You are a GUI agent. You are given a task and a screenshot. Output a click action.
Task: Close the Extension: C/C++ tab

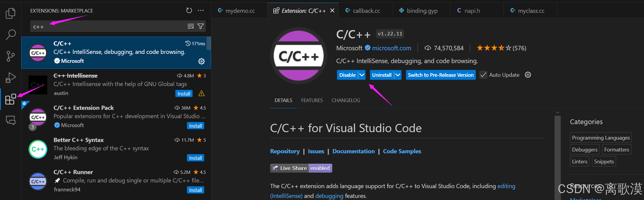pos(332,11)
